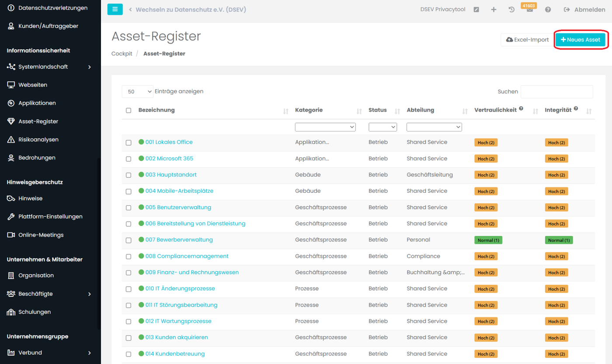The width and height of the screenshot is (612, 364).
Task: Click the Risikoanalysen warning triangle icon
Action: click(x=11, y=139)
